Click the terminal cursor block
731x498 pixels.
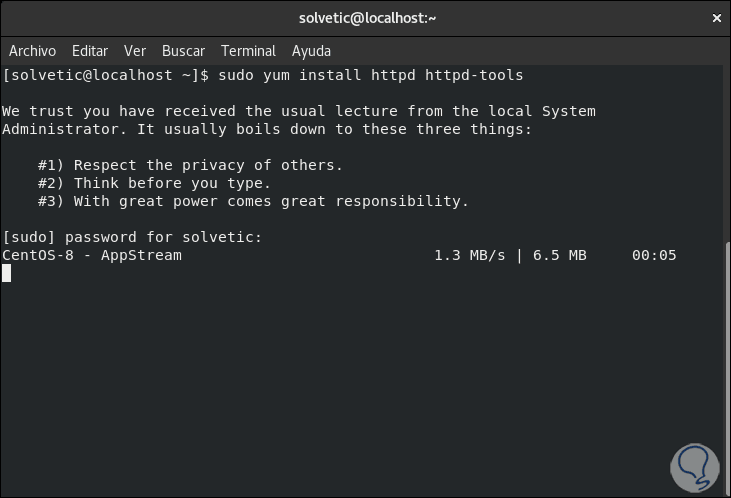7,273
